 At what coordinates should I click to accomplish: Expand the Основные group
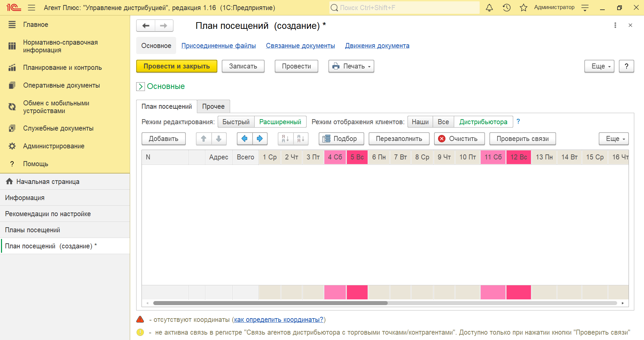pyautogui.click(x=141, y=87)
